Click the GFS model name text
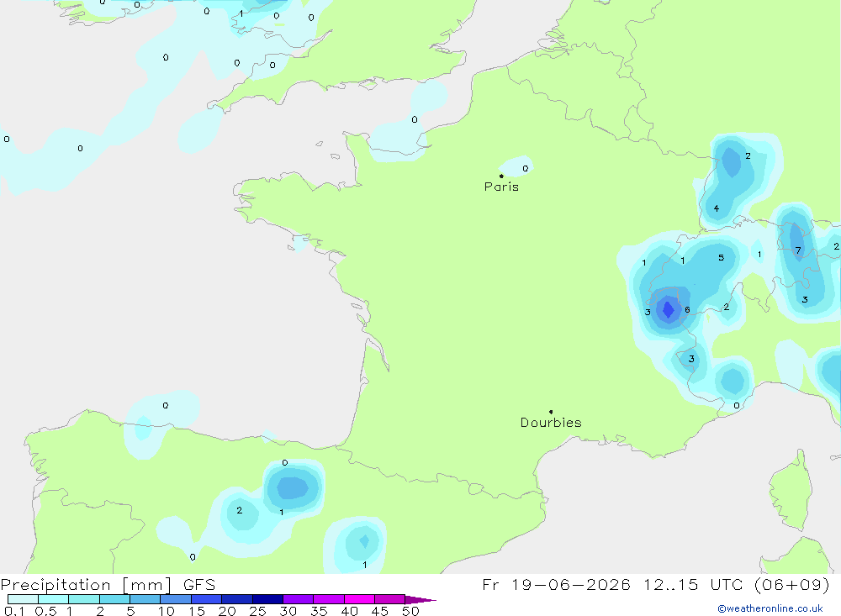Screen dimensions: 841x616 199,584
